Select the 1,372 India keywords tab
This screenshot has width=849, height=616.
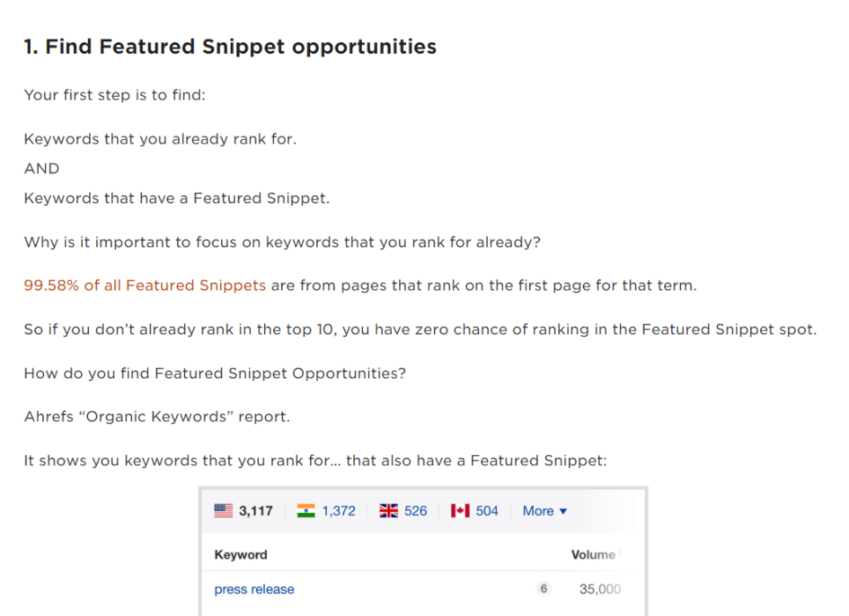click(x=327, y=510)
